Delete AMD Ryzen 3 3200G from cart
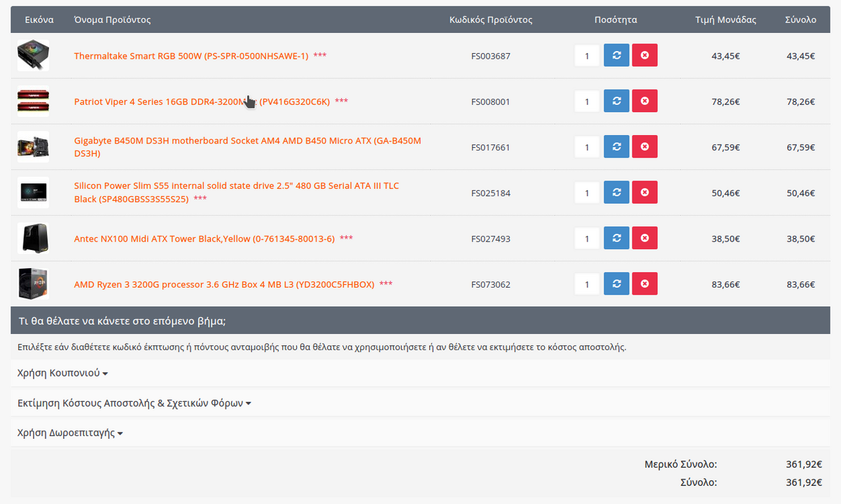Image resolution: width=841 pixels, height=504 pixels. pyautogui.click(x=644, y=284)
